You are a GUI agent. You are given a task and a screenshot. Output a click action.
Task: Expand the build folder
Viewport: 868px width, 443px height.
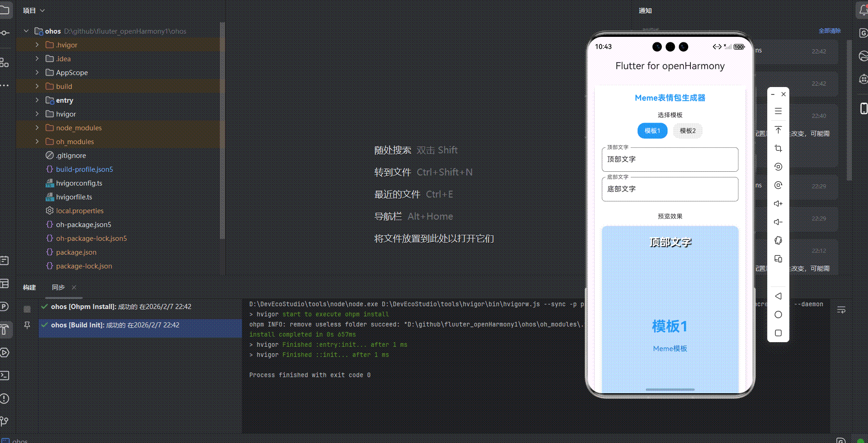(x=37, y=86)
